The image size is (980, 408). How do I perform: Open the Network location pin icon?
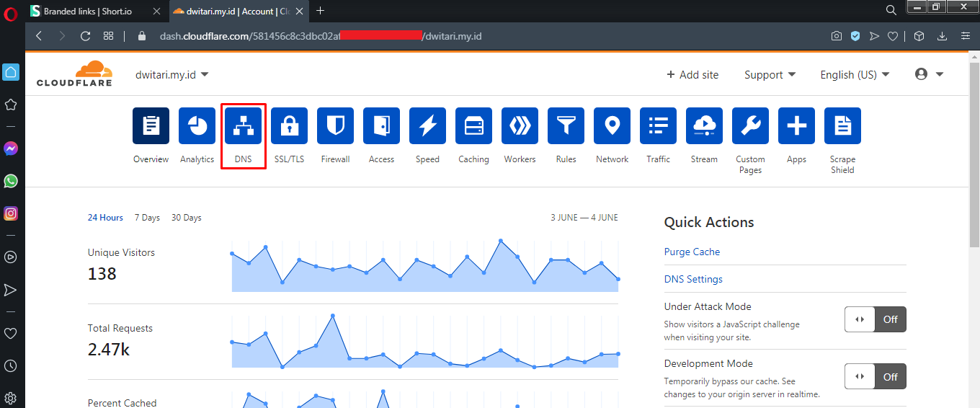[612, 126]
